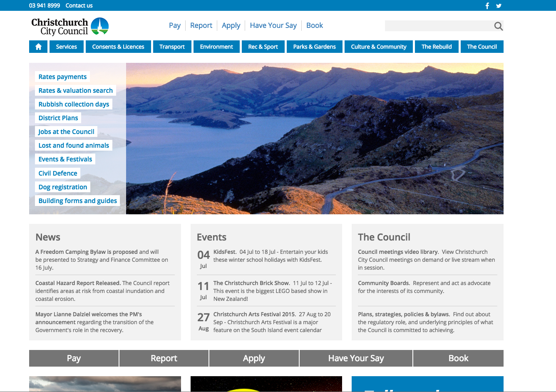Image resolution: width=556 pixels, height=392 pixels.
Task: Click the search magnifier icon
Action: pos(498,26)
